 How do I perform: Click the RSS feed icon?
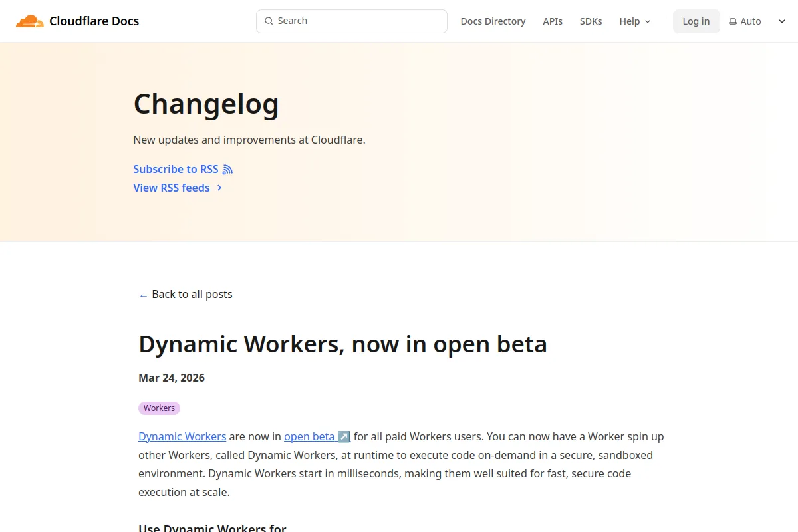pyautogui.click(x=227, y=169)
